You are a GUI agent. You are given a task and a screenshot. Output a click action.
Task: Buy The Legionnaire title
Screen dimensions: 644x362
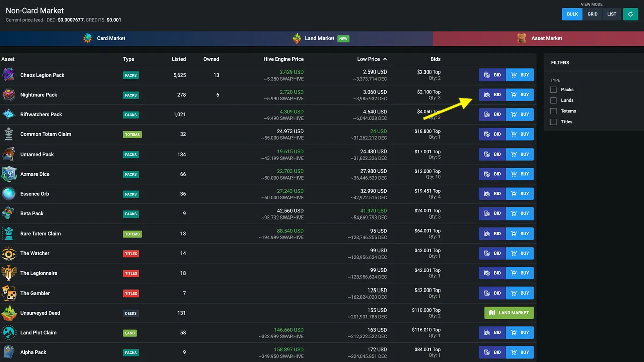pos(520,273)
